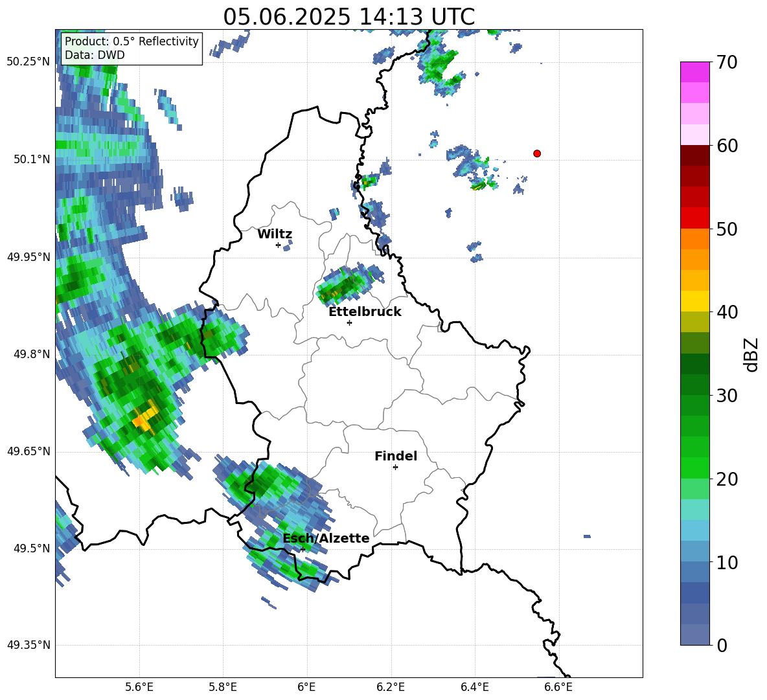Click the bright green colorbar segment at 20

[694, 468]
